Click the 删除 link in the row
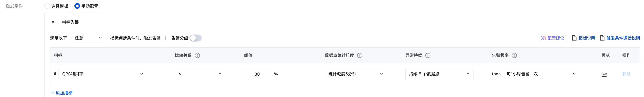 pos(626,74)
